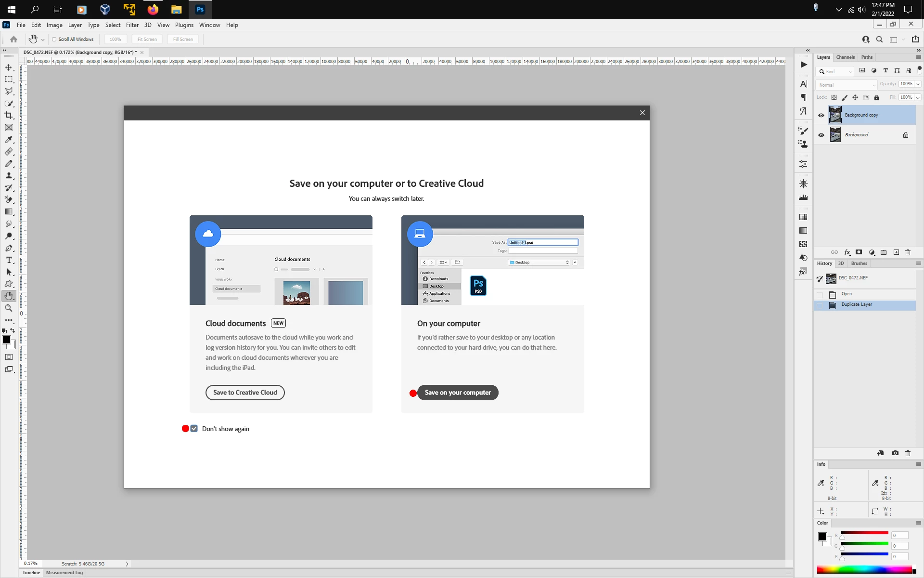The width and height of the screenshot is (924, 578).
Task: Open the Filter menu
Action: [x=132, y=25]
